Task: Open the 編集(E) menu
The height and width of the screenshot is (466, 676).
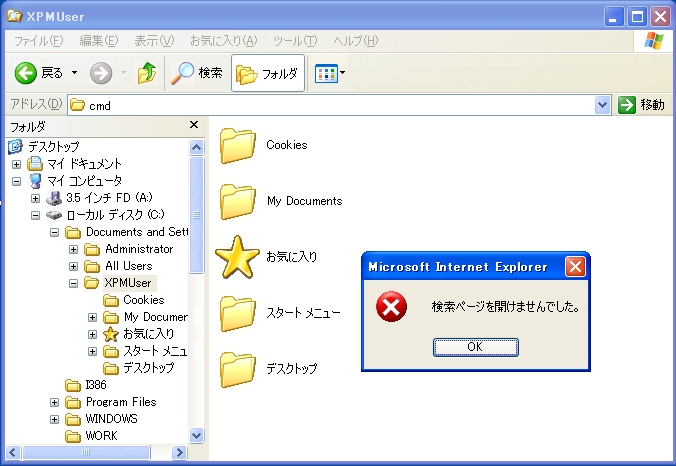Action: pos(99,41)
